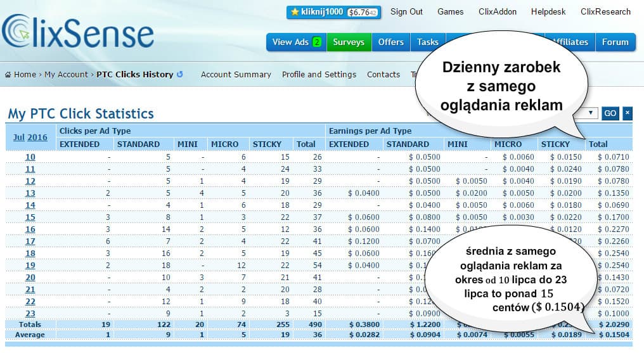Click the My PTC Click Statistics heading
Viewport: 644px width, 353px height.
81,113
